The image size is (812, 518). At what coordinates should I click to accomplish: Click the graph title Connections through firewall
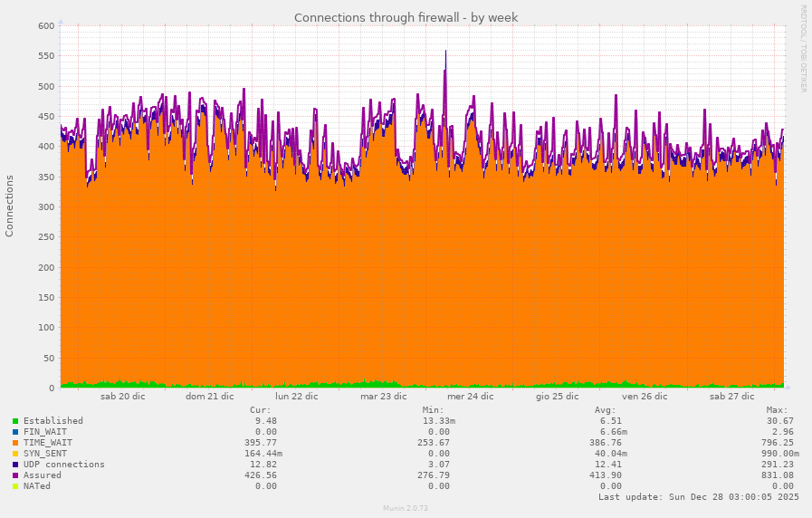(x=406, y=17)
